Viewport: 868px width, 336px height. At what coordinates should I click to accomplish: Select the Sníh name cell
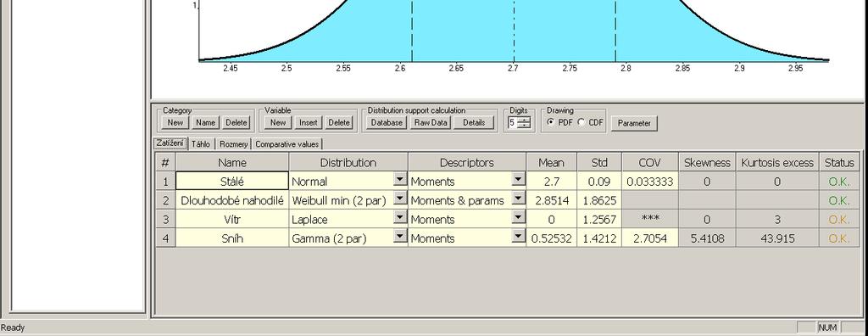pos(232,238)
